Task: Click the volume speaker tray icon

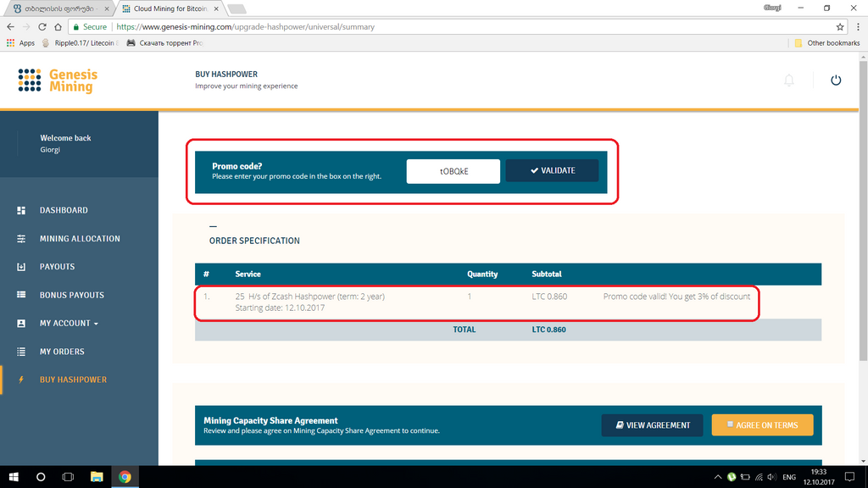Action: (x=771, y=477)
